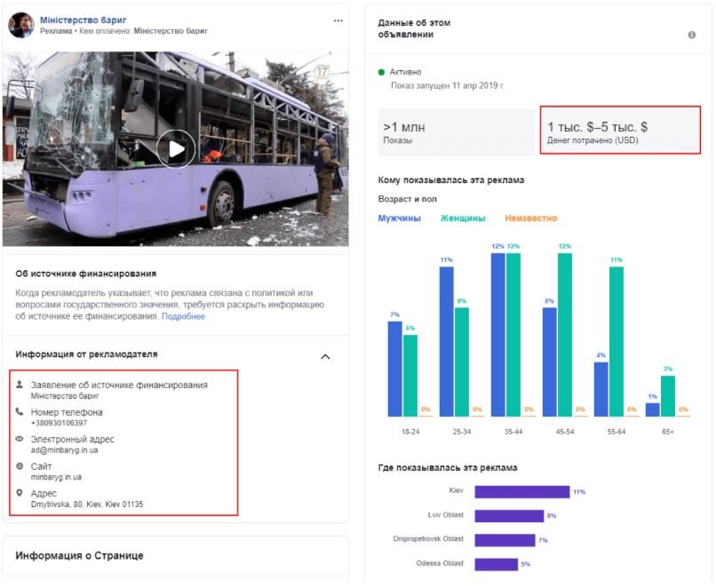Click the women's bar for ages 45-54

(x=565, y=334)
